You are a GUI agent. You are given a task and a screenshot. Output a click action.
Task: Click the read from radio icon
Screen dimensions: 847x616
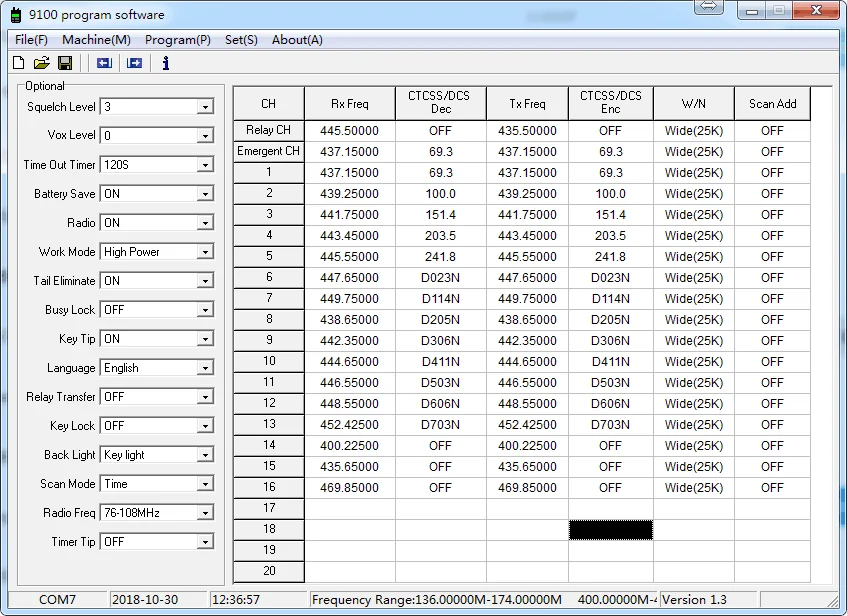(104, 63)
